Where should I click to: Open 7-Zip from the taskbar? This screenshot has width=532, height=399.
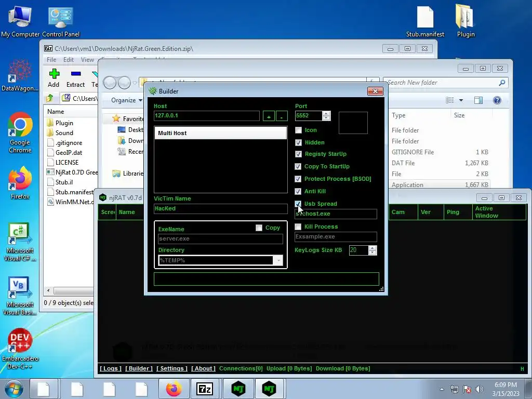click(205, 389)
